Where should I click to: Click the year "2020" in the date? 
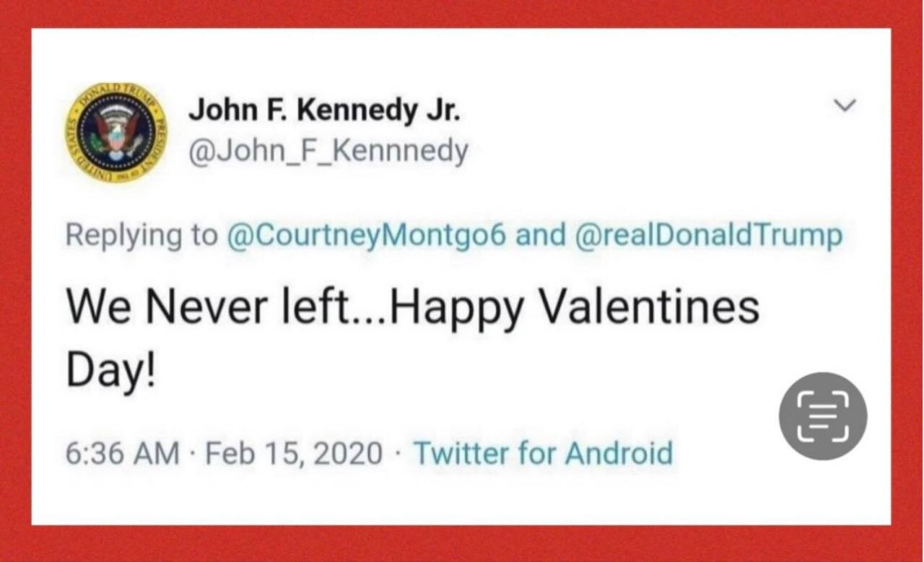(x=350, y=453)
